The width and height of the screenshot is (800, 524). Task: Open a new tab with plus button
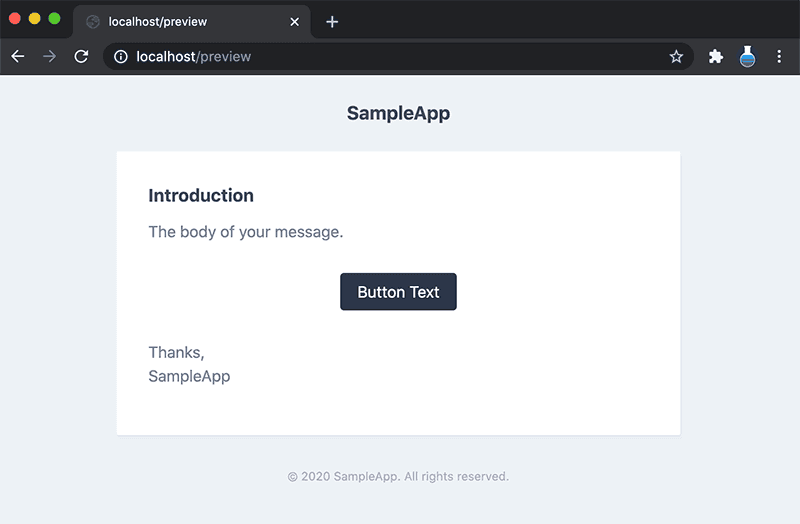(x=332, y=22)
